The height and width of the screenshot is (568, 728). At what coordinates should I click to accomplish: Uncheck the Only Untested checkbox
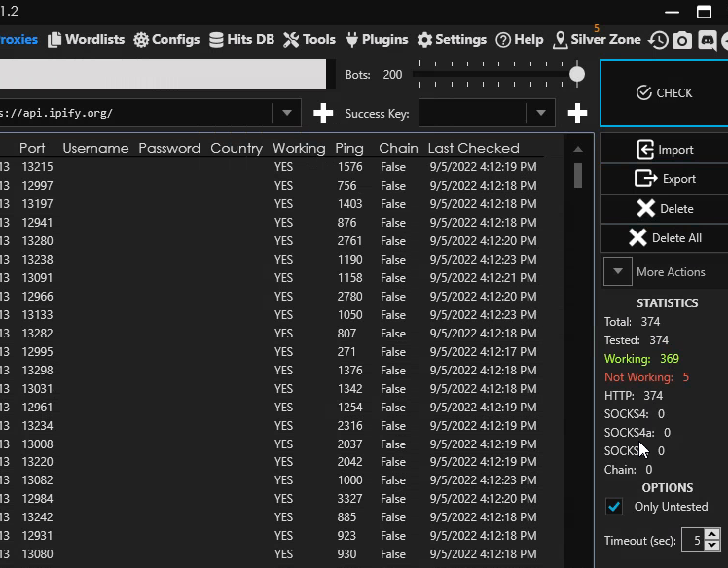pos(614,507)
